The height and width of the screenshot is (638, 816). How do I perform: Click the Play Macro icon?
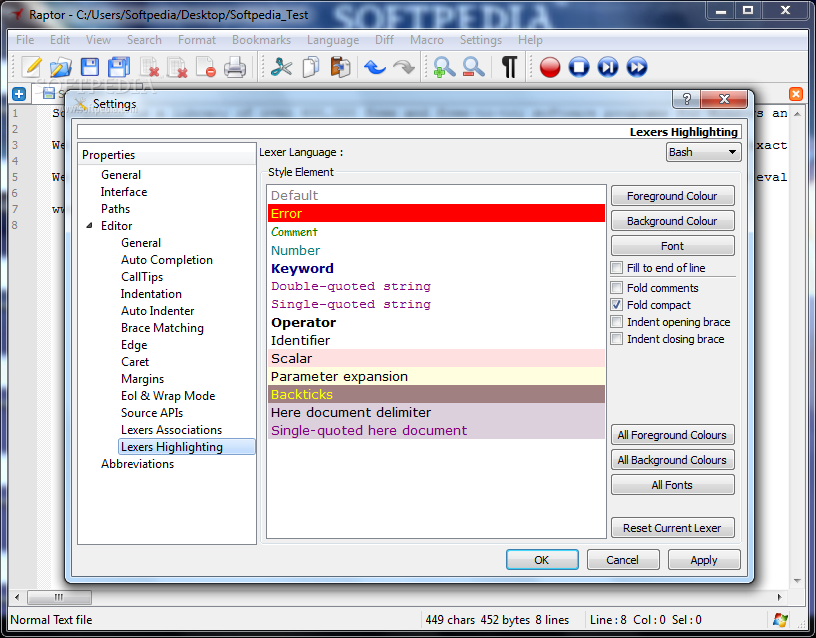[x=608, y=67]
